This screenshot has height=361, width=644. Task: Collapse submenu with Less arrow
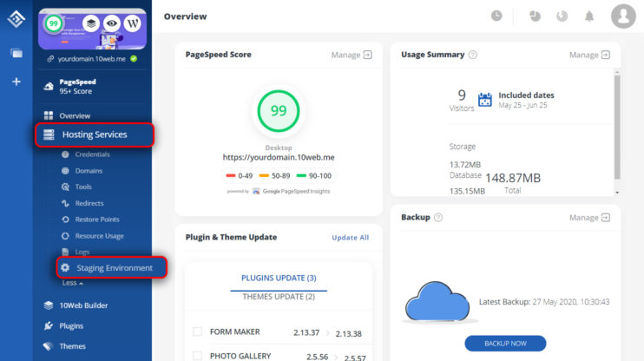click(73, 283)
